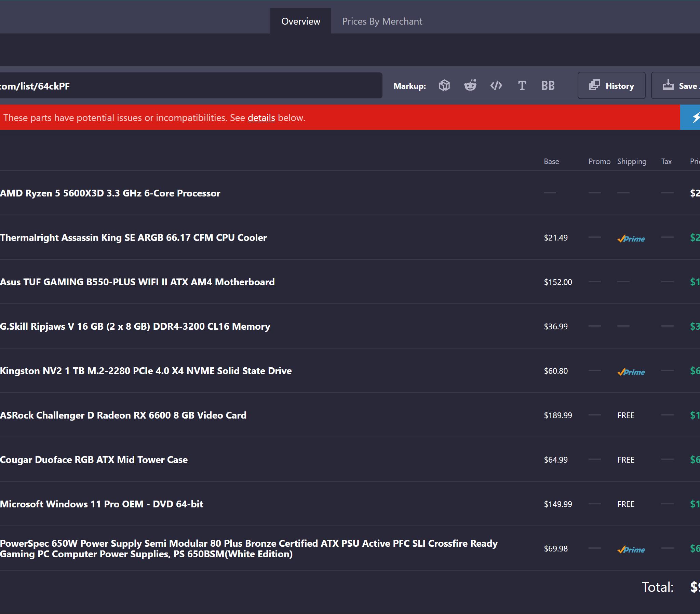Follow the details link in the warning

(261, 118)
